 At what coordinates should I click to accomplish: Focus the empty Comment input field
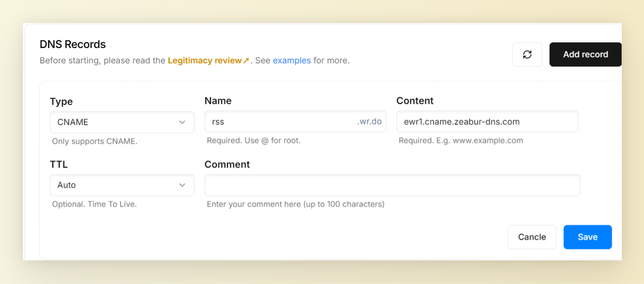pyautogui.click(x=392, y=185)
